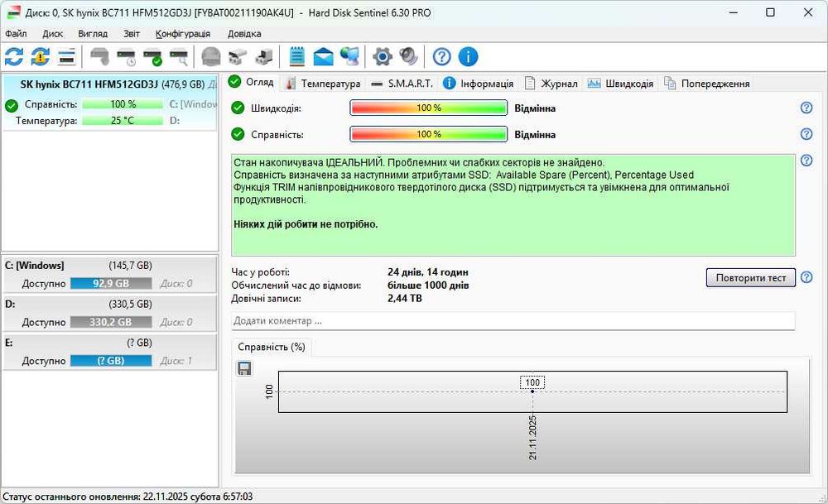Click help icon beside Швидкодія rating
The height and width of the screenshot is (504, 828).
pyautogui.click(x=806, y=108)
